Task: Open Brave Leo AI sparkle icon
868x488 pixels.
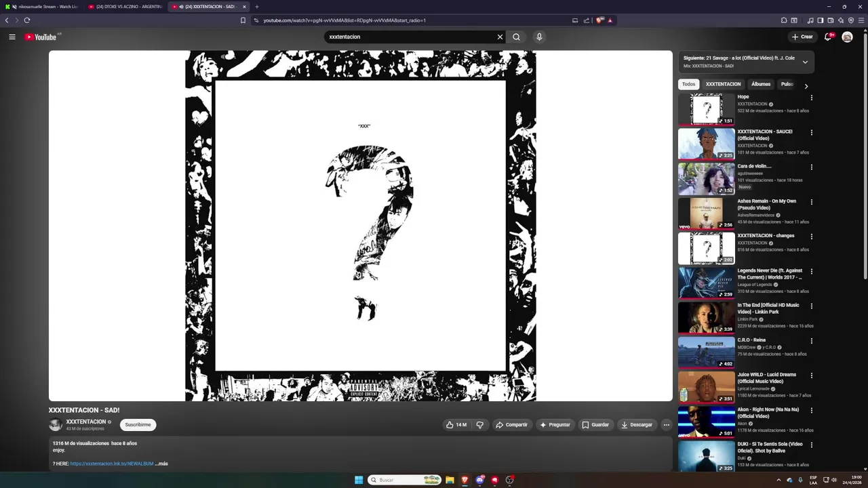Action: click(x=841, y=20)
